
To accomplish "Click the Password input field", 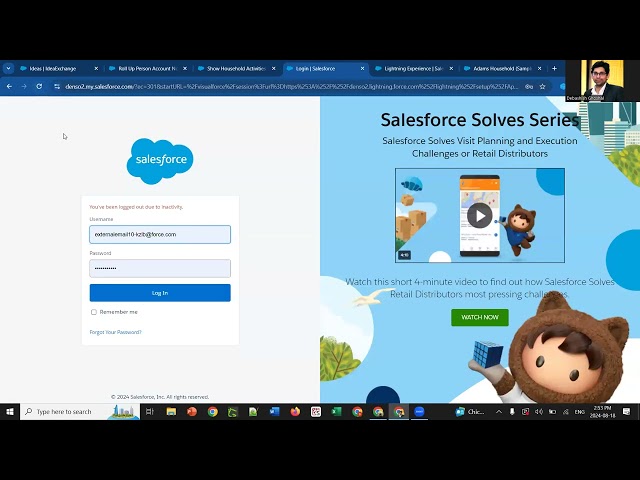I will 160,268.
